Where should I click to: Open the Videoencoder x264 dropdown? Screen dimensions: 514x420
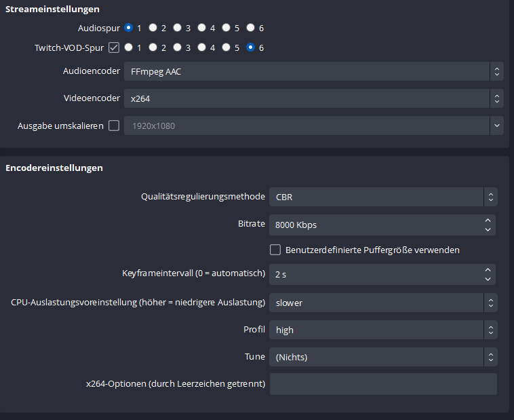point(312,98)
